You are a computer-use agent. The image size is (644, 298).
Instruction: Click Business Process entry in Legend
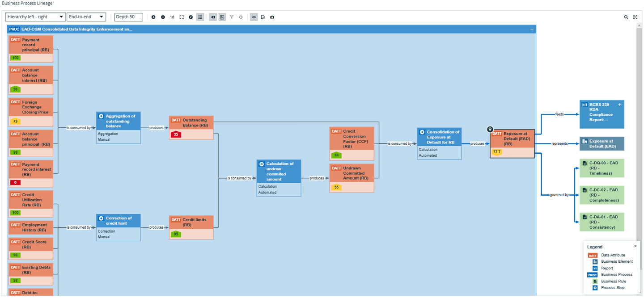pyautogui.click(x=616, y=274)
